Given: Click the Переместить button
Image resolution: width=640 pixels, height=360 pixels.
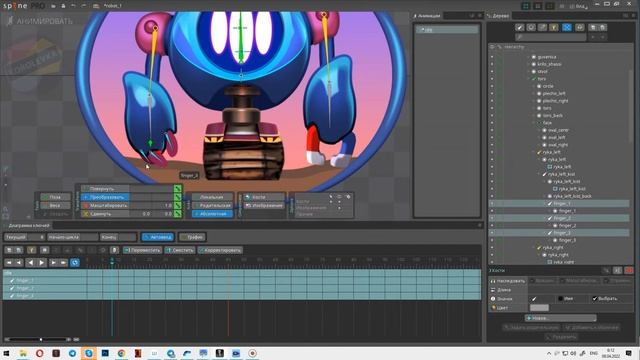Looking at the screenshot, I should (142, 250).
